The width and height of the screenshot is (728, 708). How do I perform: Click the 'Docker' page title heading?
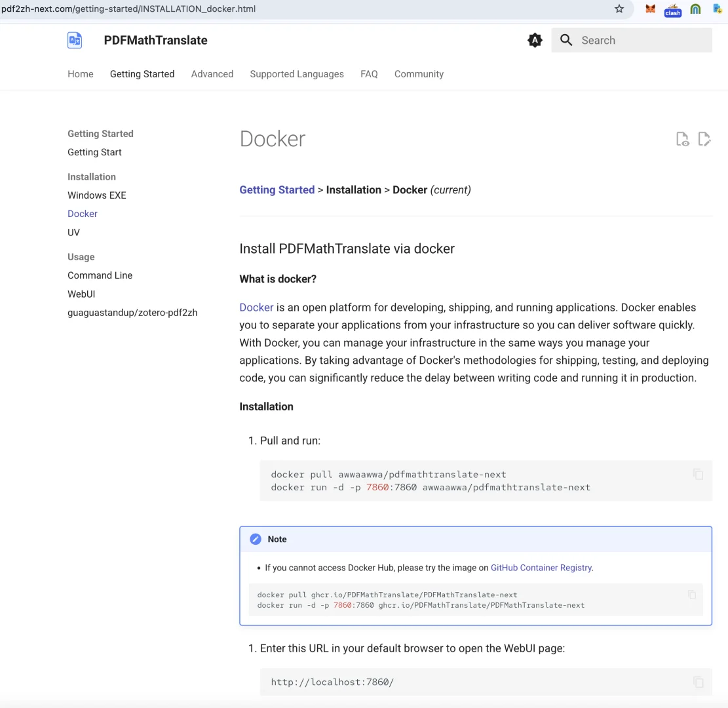click(x=273, y=139)
